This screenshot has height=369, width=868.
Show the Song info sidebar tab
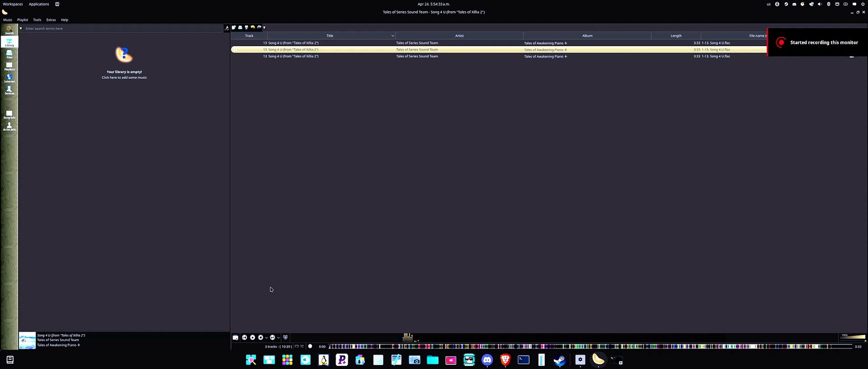coord(9,114)
